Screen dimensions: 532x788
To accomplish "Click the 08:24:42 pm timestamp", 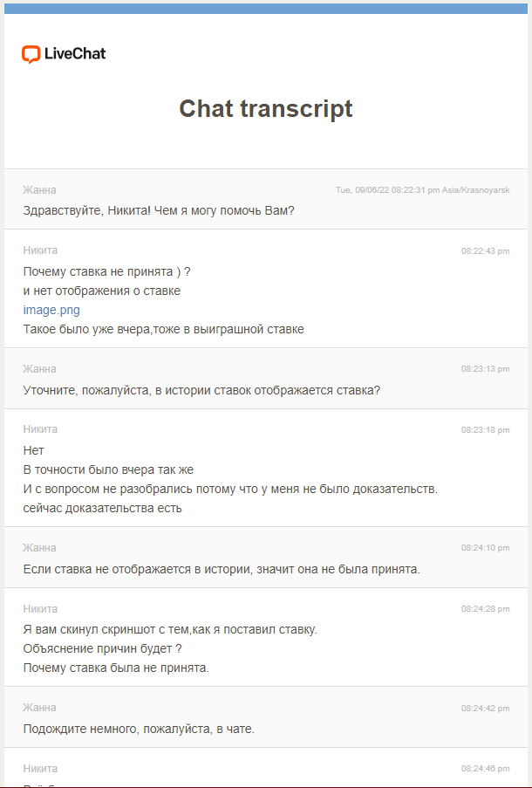I will [x=486, y=709].
